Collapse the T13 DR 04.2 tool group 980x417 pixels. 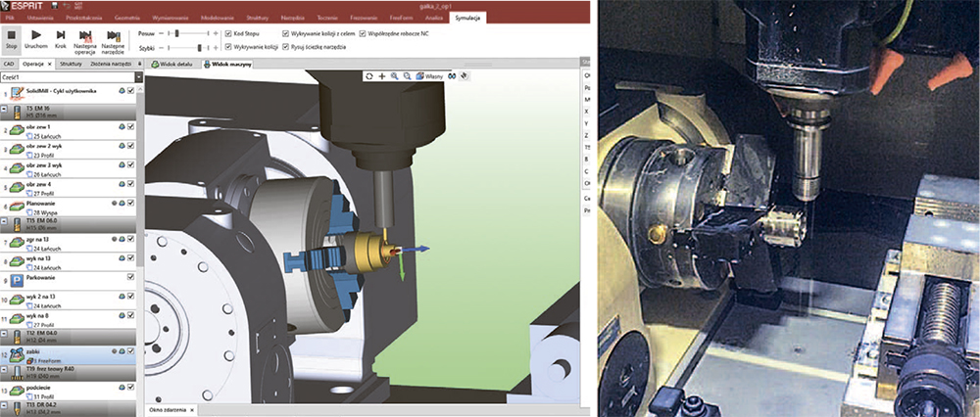click(4, 406)
